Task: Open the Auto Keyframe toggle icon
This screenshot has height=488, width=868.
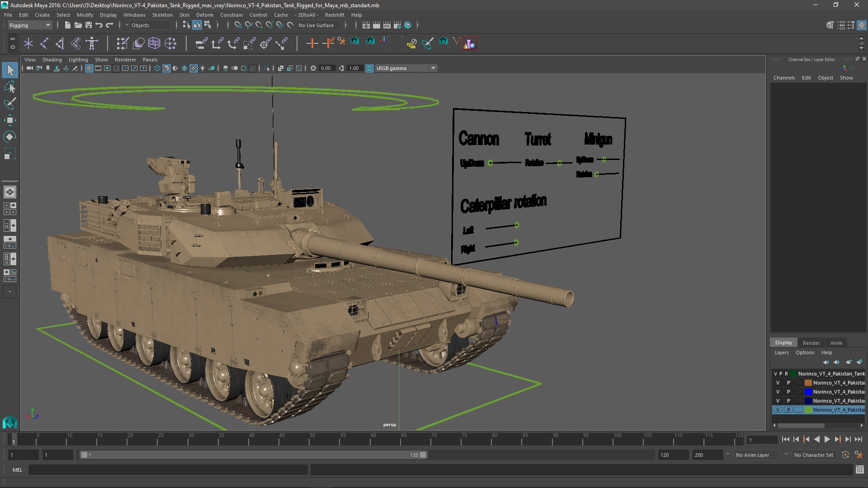Action: coord(845,455)
